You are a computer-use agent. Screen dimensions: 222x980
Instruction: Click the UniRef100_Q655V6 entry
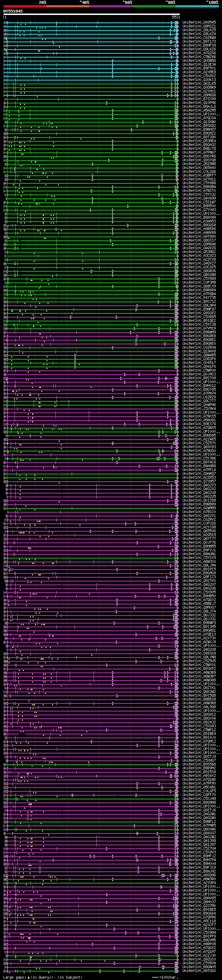(199, 531)
